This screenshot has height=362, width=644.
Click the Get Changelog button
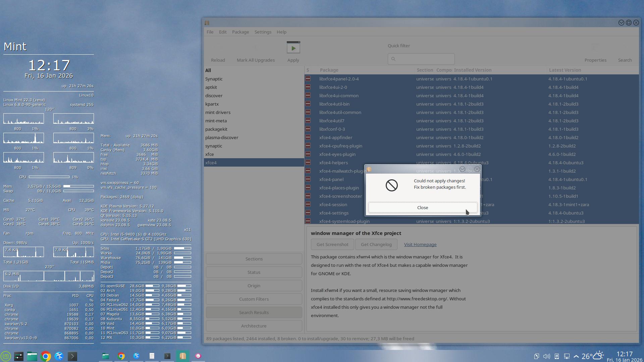pos(376,244)
